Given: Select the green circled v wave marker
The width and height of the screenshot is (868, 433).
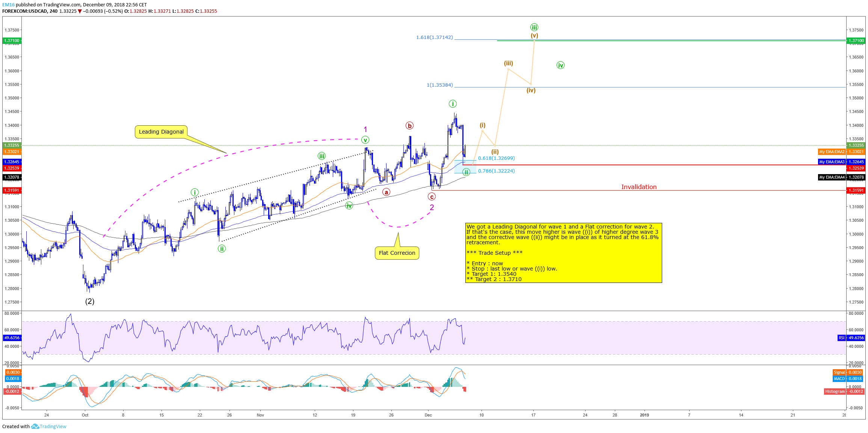Looking at the screenshot, I should 365,140.
